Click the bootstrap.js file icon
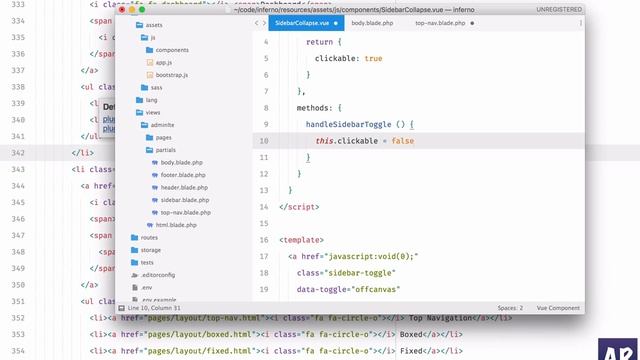 pos(150,75)
